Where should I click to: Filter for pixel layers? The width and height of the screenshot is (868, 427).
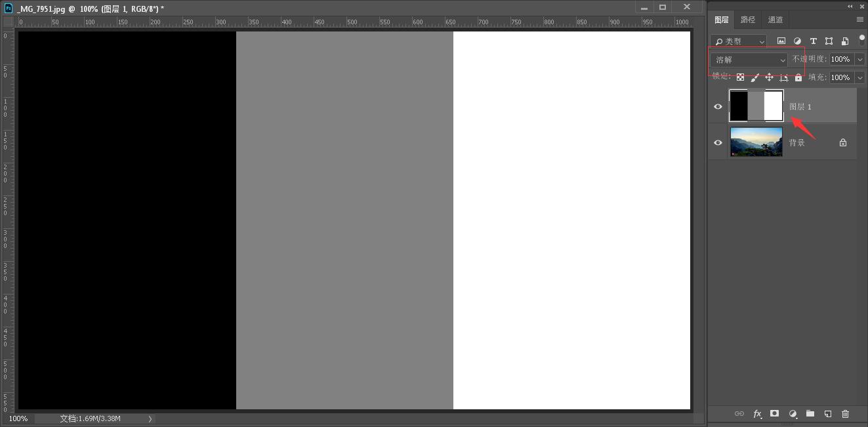[x=781, y=41]
